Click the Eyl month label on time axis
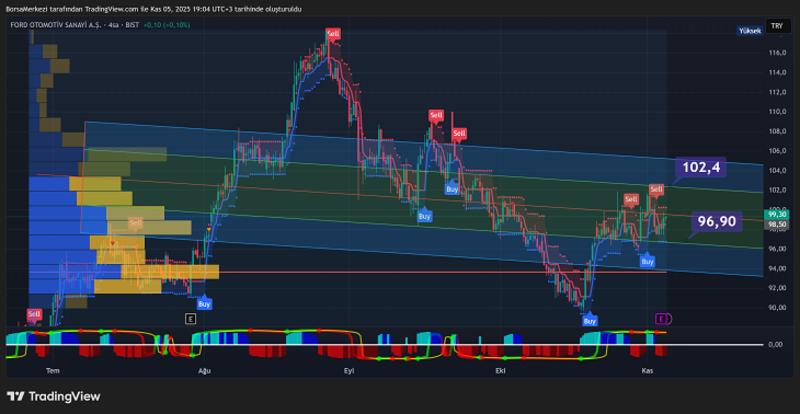 (x=349, y=370)
